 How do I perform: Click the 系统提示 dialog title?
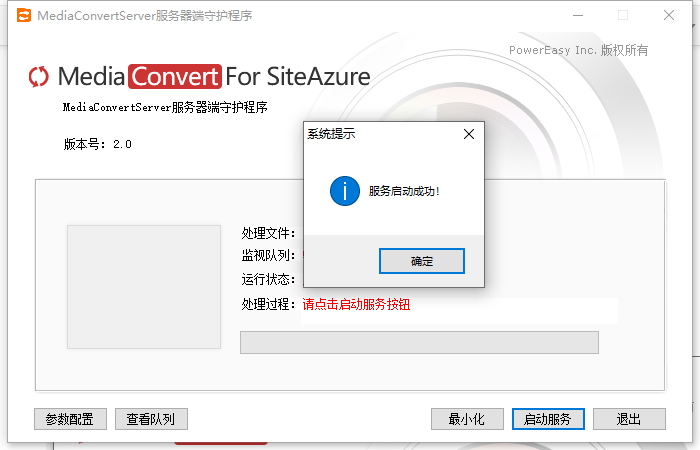tap(331, 133)
